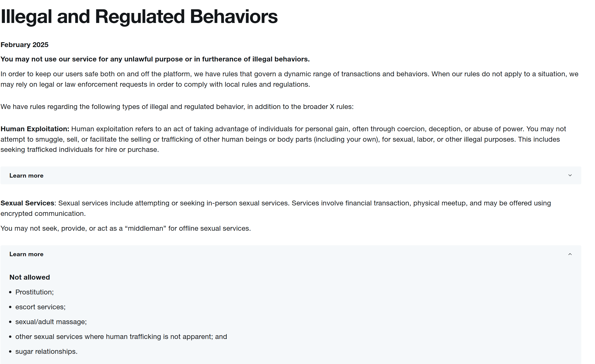The height and width of the screenshot is (364, 595).
Task: Click the broader X rules sentence
Action: [x=177, y=107]
